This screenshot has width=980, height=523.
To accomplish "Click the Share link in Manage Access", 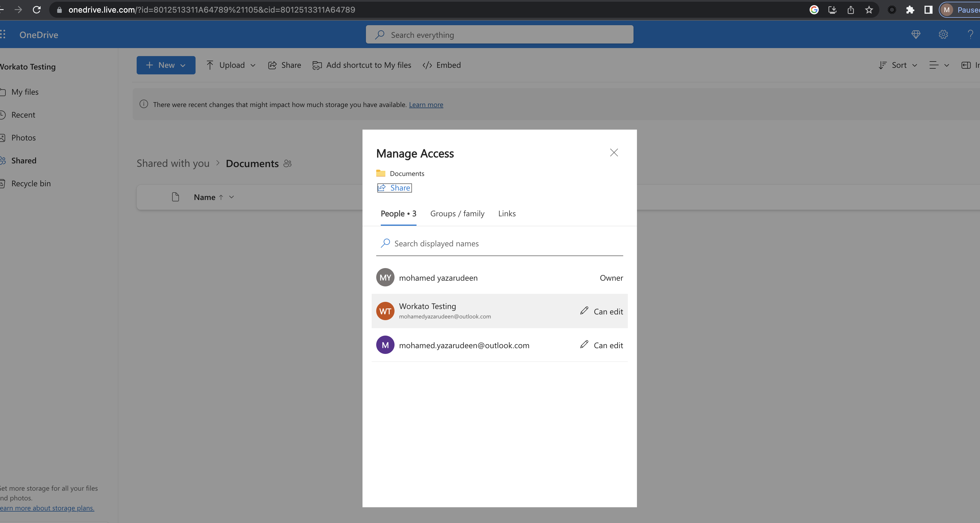I will click(x=395, y=188).
